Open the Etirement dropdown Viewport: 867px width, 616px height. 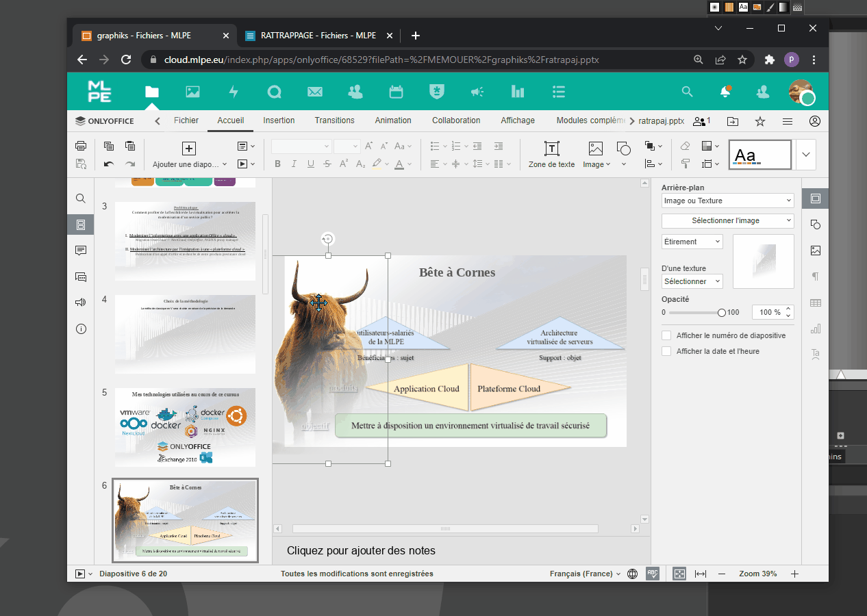pos(692,242)
